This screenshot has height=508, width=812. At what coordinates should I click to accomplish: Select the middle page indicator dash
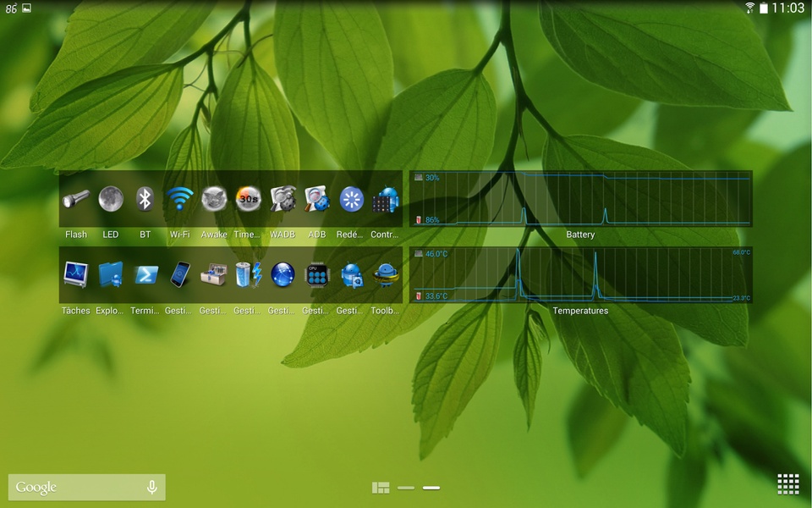[406, 488]
